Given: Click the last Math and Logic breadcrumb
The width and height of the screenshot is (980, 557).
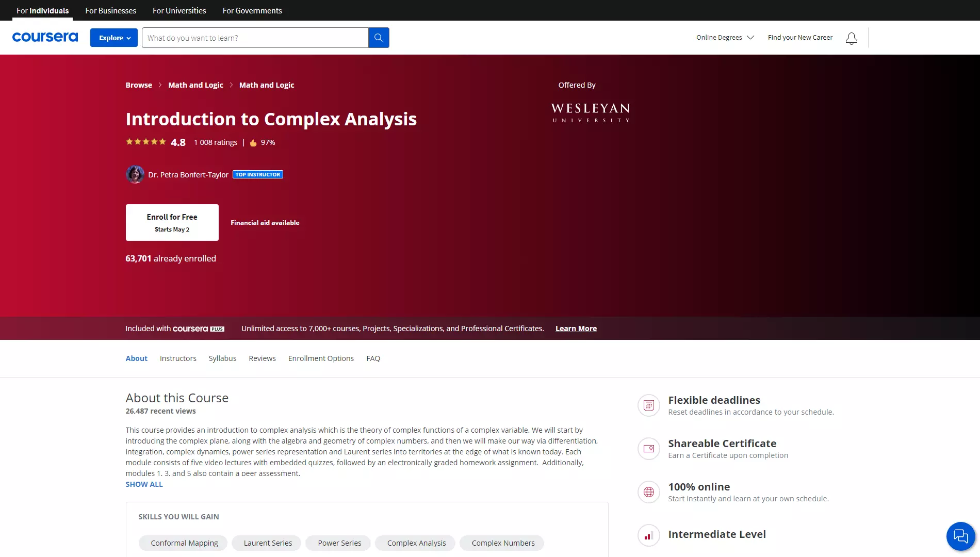Looking at the screenshot, I should [x=267, y=85].
